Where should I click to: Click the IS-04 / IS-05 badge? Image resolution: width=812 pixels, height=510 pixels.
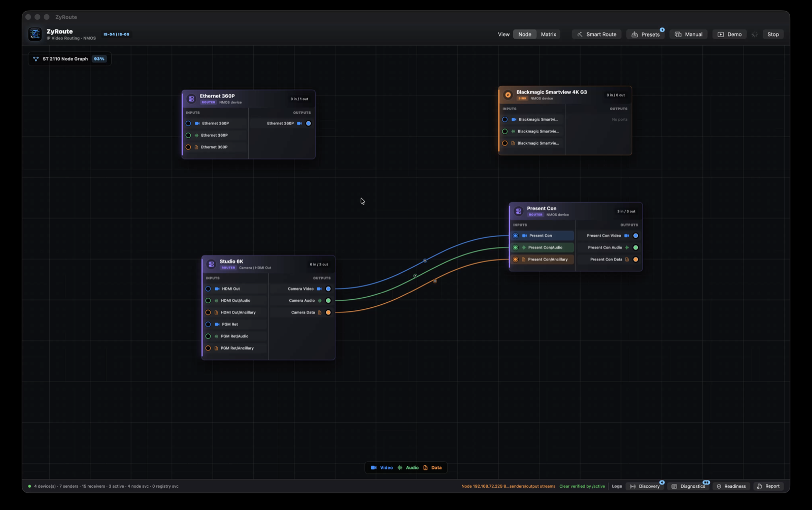point(116,35)
